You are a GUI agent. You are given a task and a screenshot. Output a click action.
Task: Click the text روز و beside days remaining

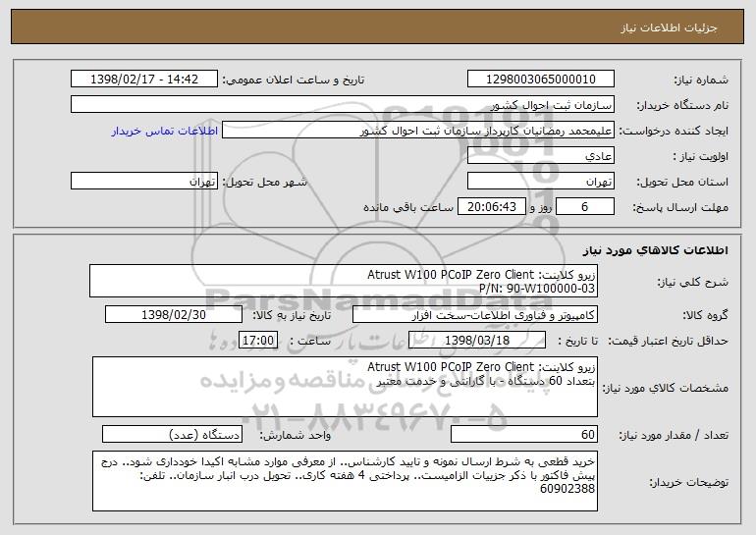click(x=540, y=208)
